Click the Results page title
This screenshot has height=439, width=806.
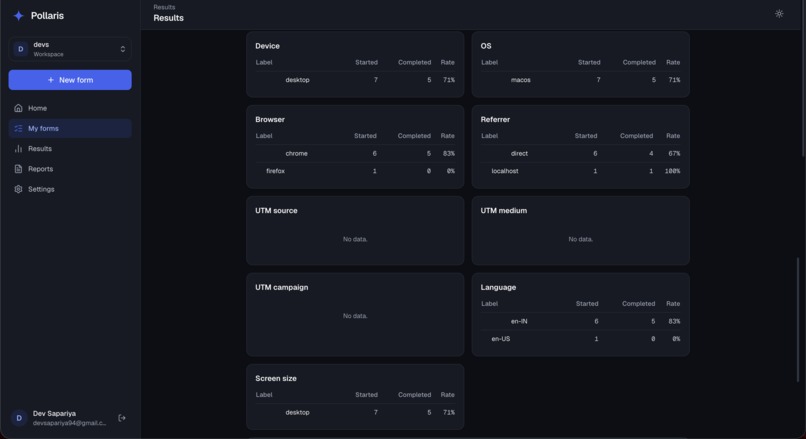click(x=169, y=18)
